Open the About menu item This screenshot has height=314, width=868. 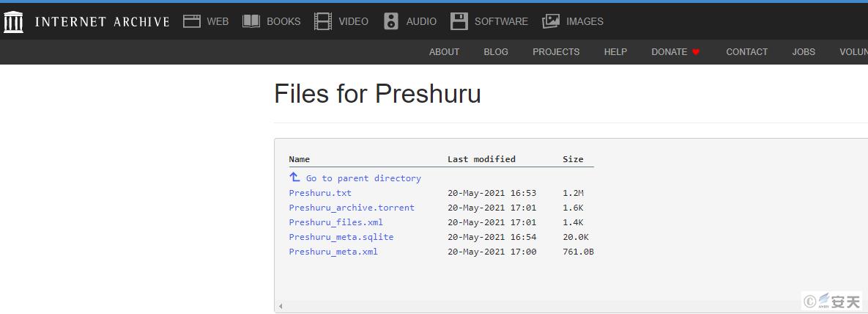coord(444,52)
